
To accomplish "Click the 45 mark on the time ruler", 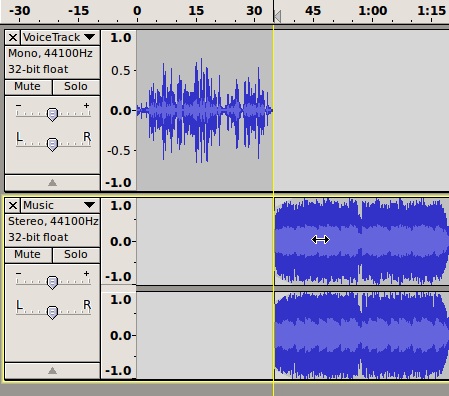I will 313,11.
